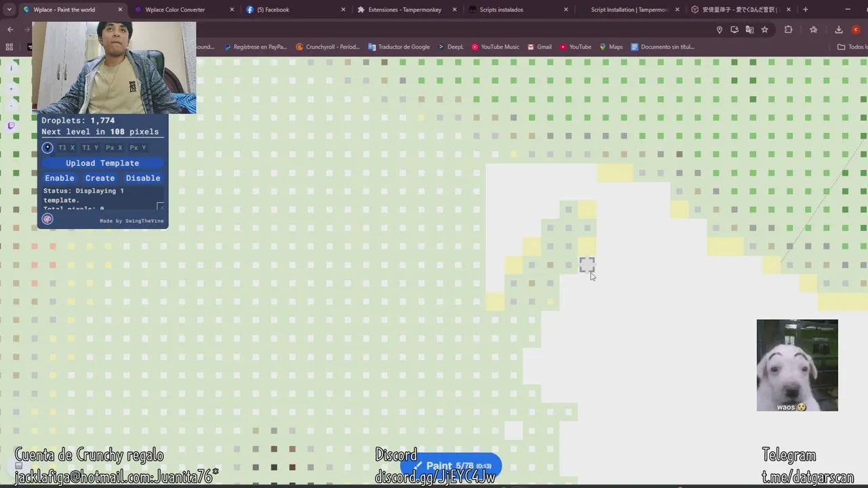This screenshot has width=868, height=488.
Task: Open the browser profile avatar
Action: pos(856,30)
